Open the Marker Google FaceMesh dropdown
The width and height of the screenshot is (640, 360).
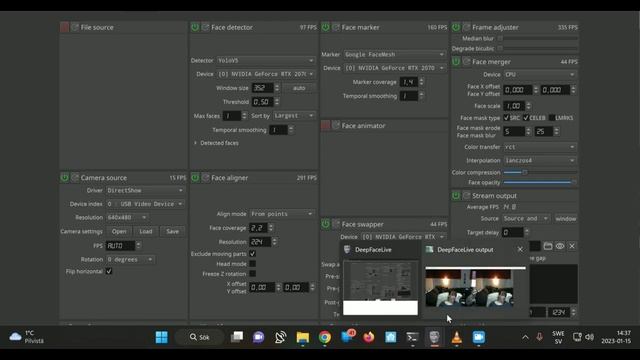click(395, 54)
